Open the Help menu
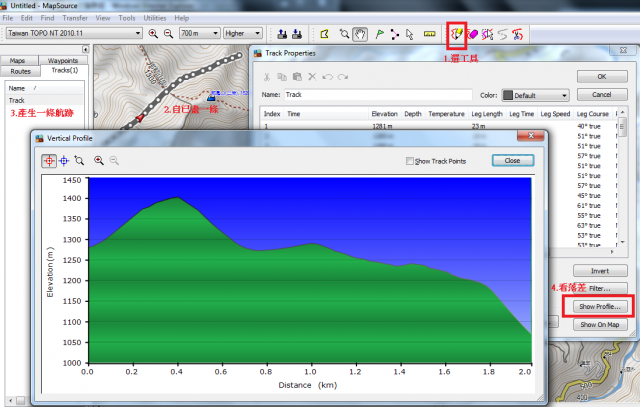 (x=182, y=18)
